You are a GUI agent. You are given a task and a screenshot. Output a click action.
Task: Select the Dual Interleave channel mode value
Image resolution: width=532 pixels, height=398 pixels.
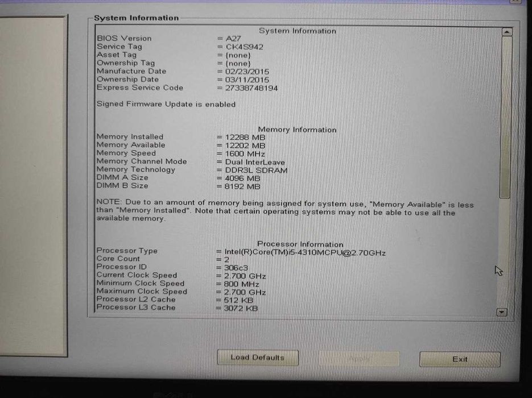coord(255,162)
